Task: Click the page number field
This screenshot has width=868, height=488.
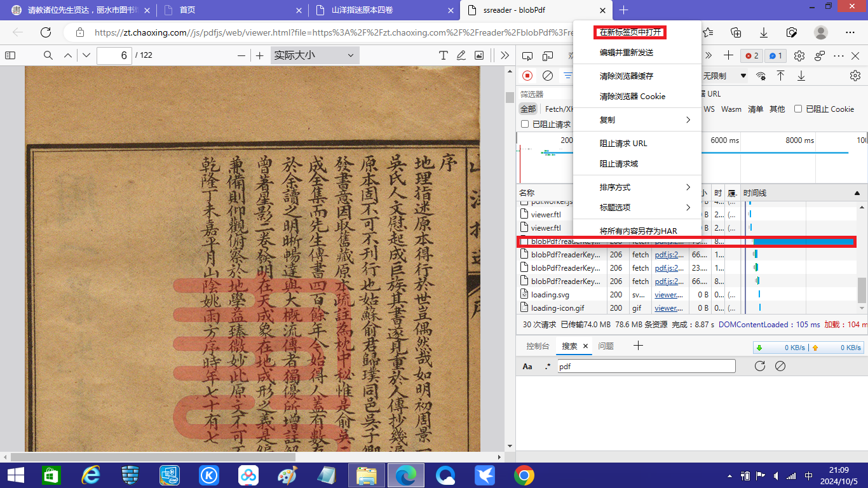Action: 114,55
